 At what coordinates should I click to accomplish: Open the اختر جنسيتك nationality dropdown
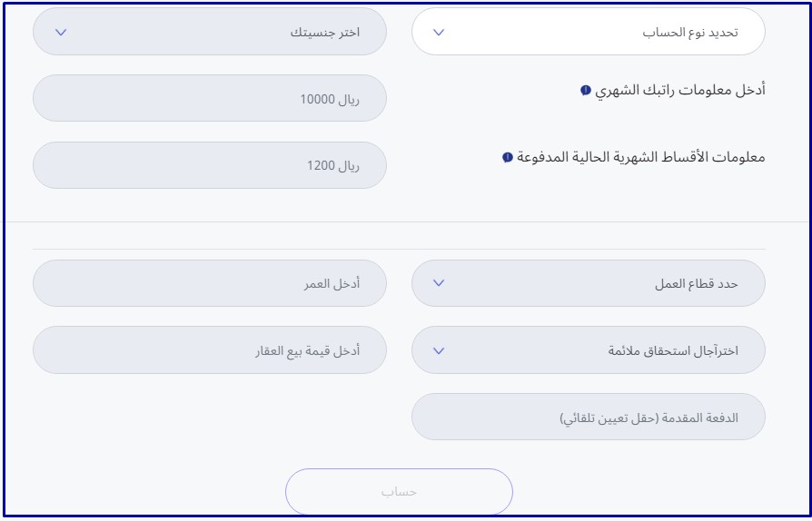click(210, 32)
